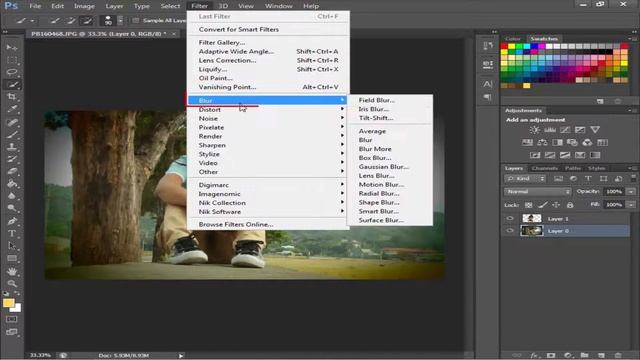Add a Brightness/Contrast adjustment
The width and height of the screenshot is (640, 360).
pyautogui.click(x=534, y=130)
